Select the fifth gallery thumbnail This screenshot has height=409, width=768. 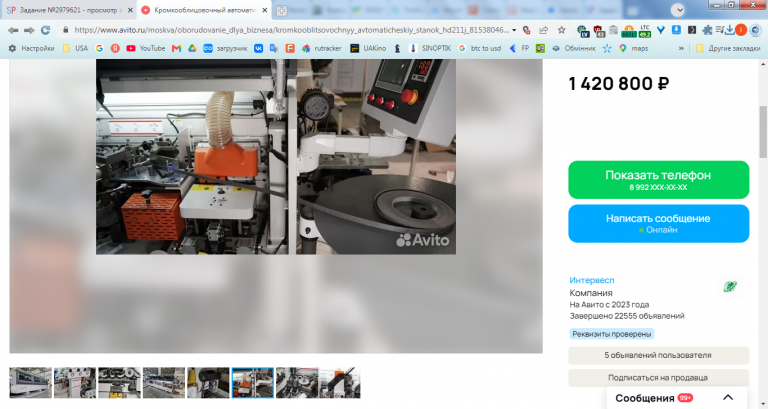click(208, 383)
